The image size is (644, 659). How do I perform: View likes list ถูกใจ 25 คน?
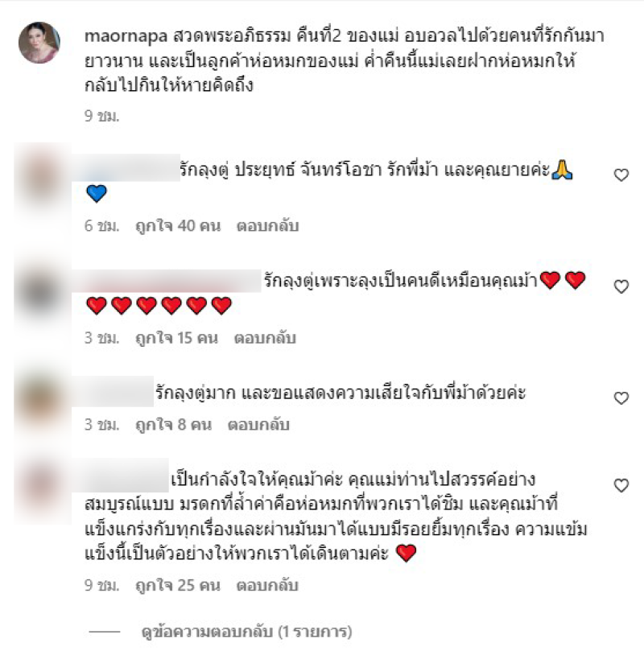pos(178,585)
